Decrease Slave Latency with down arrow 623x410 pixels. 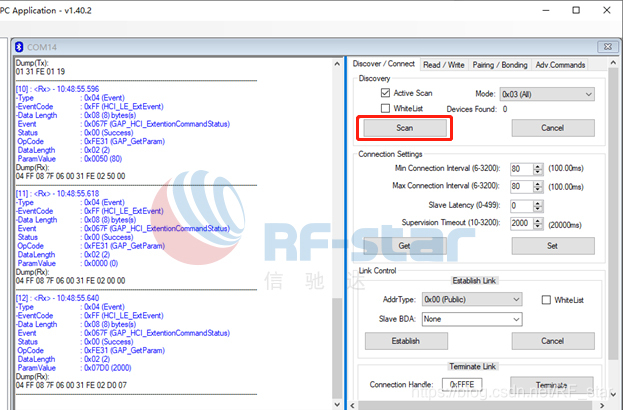pyautogui.click(x=538, y=209)
